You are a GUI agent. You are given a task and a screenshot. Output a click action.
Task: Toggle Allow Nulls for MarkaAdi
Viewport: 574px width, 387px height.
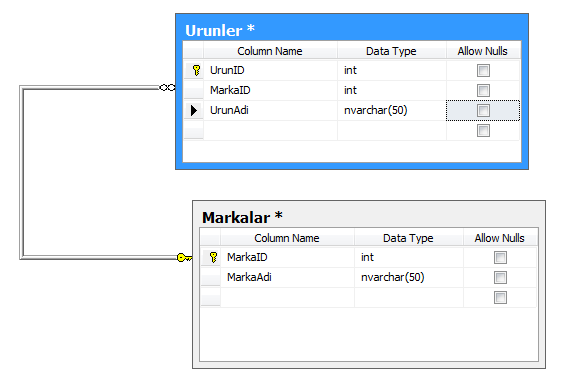pos(500,278)
